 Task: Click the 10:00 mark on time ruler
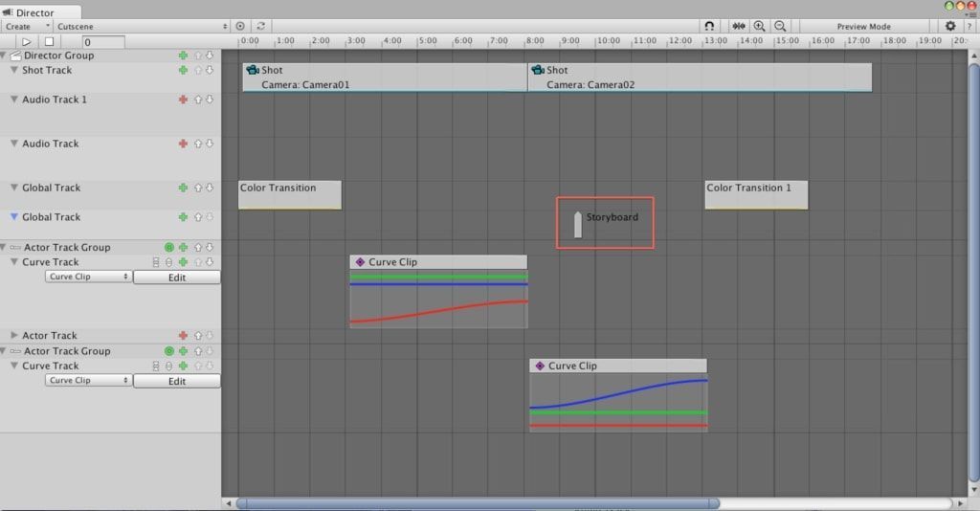(x=607, y=40)
